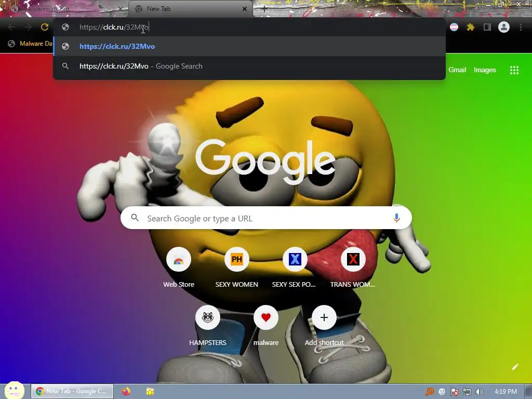Image resolution: width=532 pixels, height=399 pixels.
Task: Click the Show desktop strip beside the clock
Action: [528, 392]
